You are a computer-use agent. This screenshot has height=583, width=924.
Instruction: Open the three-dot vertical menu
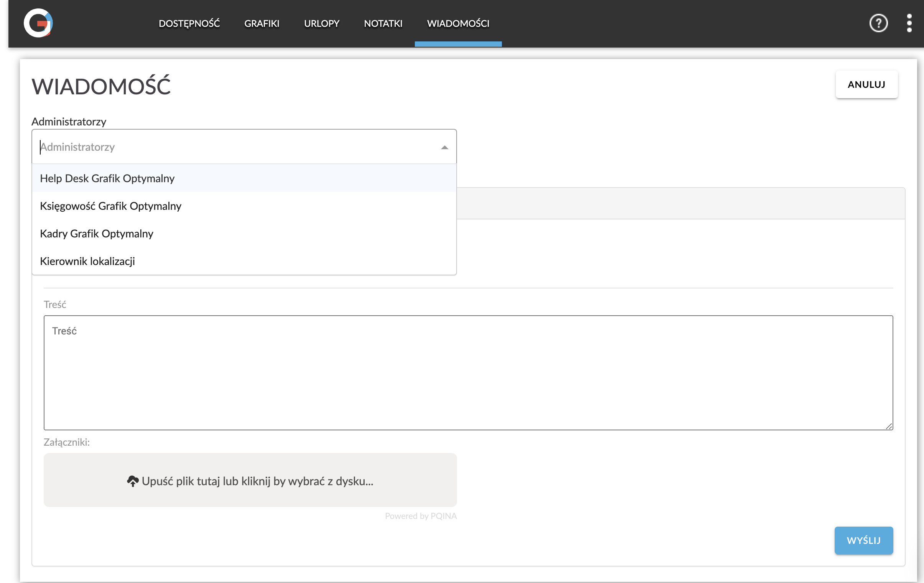coord(909,23)
